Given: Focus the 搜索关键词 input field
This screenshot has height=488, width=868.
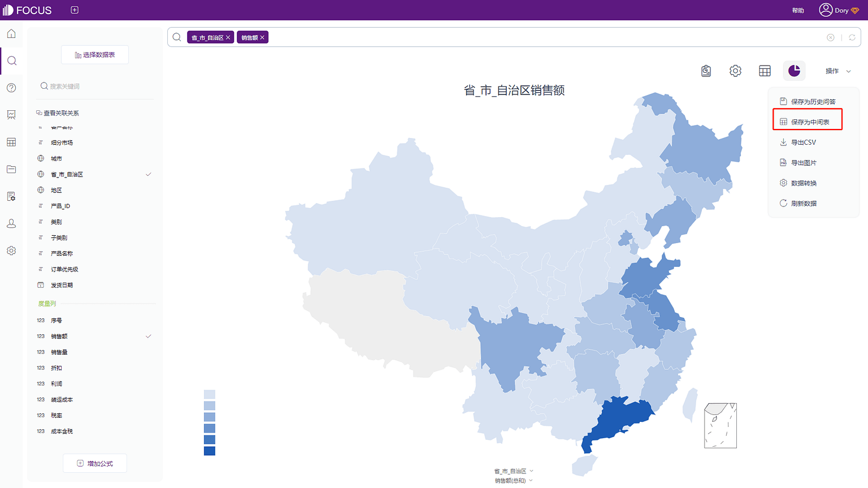Looking at the screenshot, I should [96, 86].
